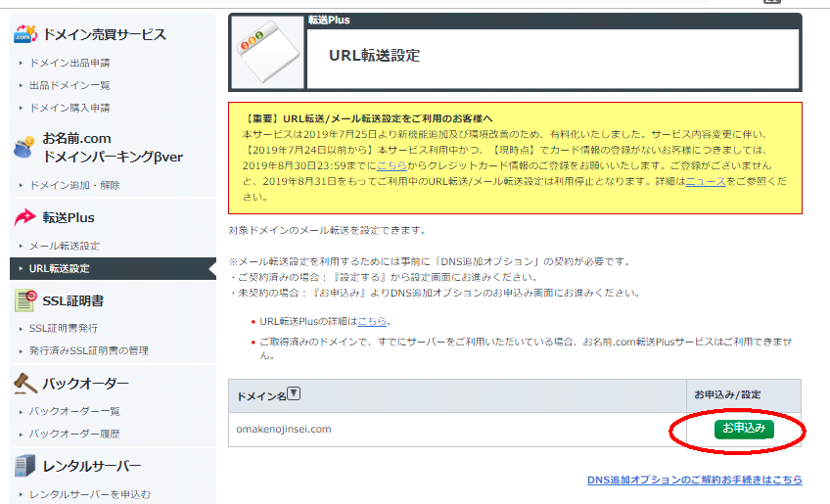Open DNS追加オプションのご解約お手続きはこちら link
This screenshot has width=830, height=504.
click(x=695, y=480)
